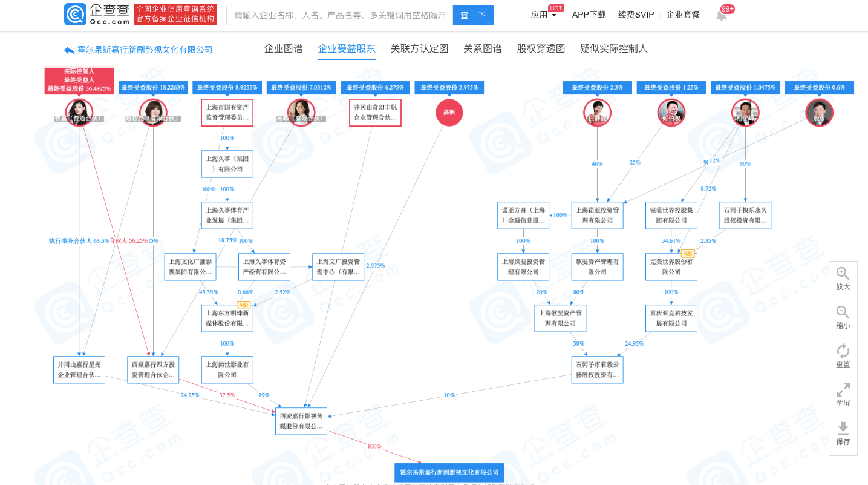Image resolution: width=868 pixels, height=485 pixels.
Task: Click the 上海歌斐资产管理有限公司 node
Action: 560,318
